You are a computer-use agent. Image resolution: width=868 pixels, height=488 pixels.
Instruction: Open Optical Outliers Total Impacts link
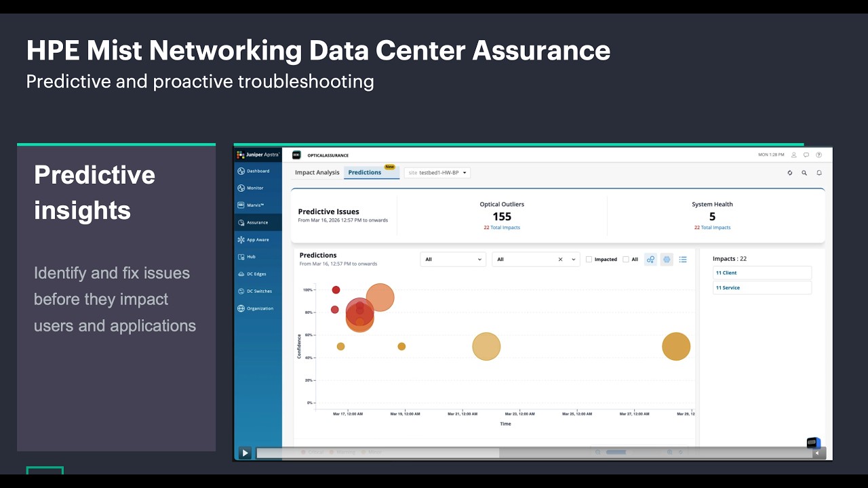pyautogui.click(x=502, y=228)
